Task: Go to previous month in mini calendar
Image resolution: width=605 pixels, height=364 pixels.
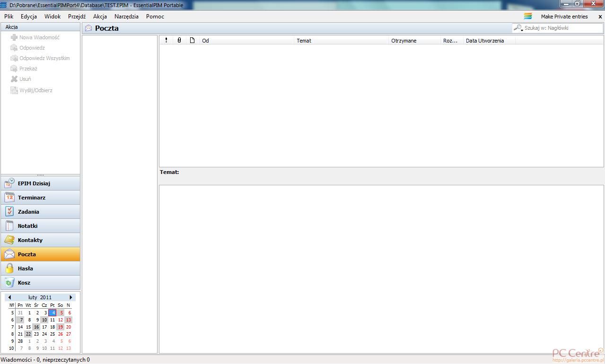Action: [x=9, y=297]
